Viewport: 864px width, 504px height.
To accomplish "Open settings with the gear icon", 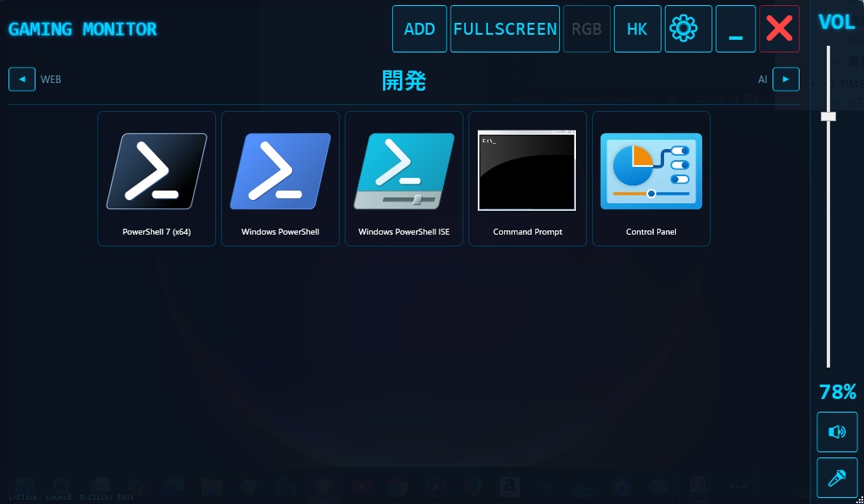I will pyautogui.click(x=688, y=29).
